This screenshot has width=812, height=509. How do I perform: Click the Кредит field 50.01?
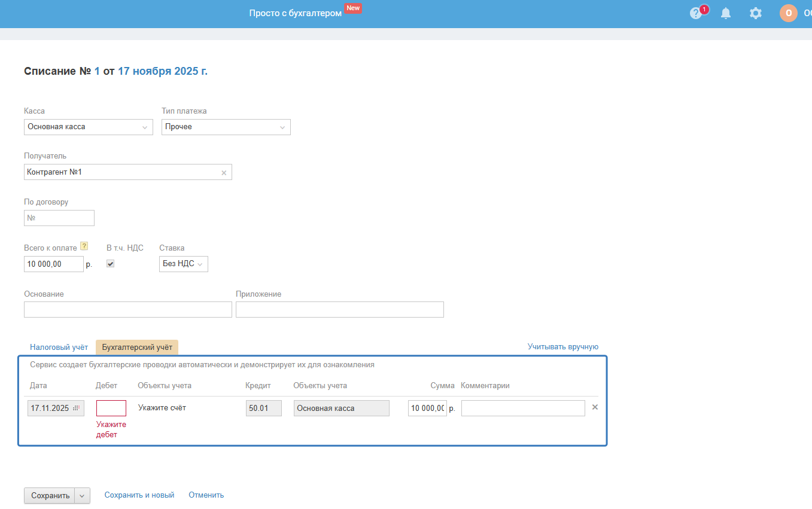tap(264, 409)
